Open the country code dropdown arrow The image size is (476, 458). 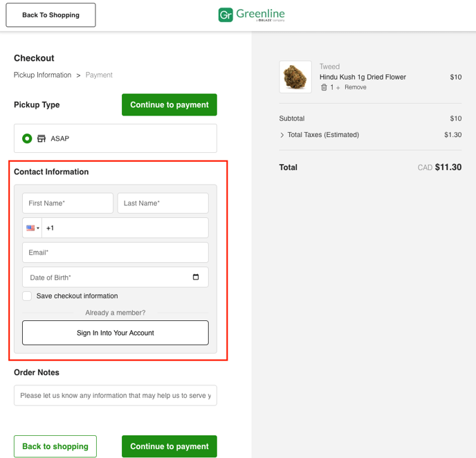pyautogui.click(x=38, y=228)
